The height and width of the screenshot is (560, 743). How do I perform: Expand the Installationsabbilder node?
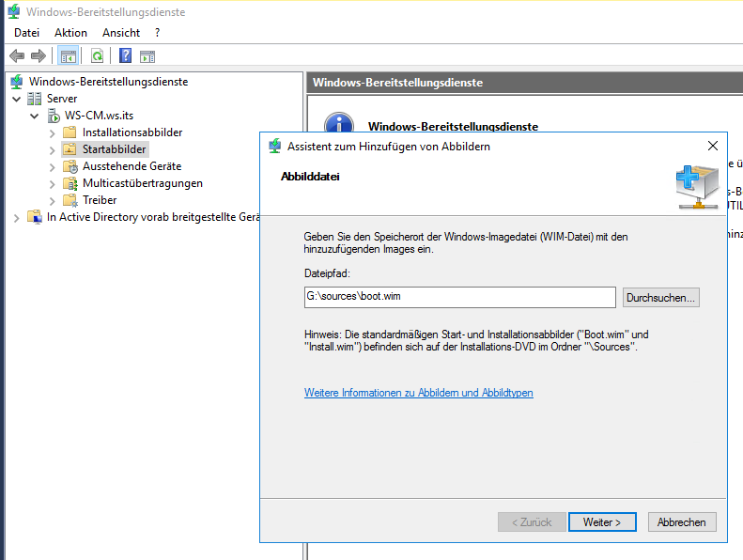coord(52,133)
